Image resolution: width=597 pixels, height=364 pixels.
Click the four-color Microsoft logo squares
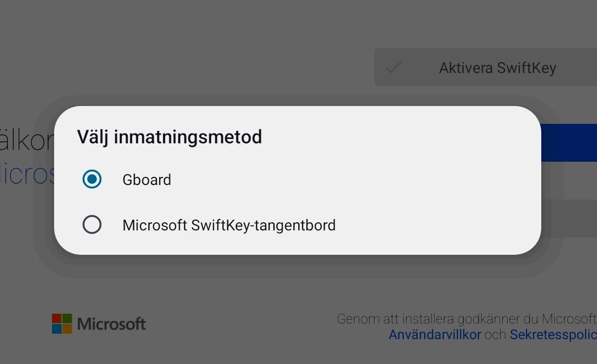[62, 323]
